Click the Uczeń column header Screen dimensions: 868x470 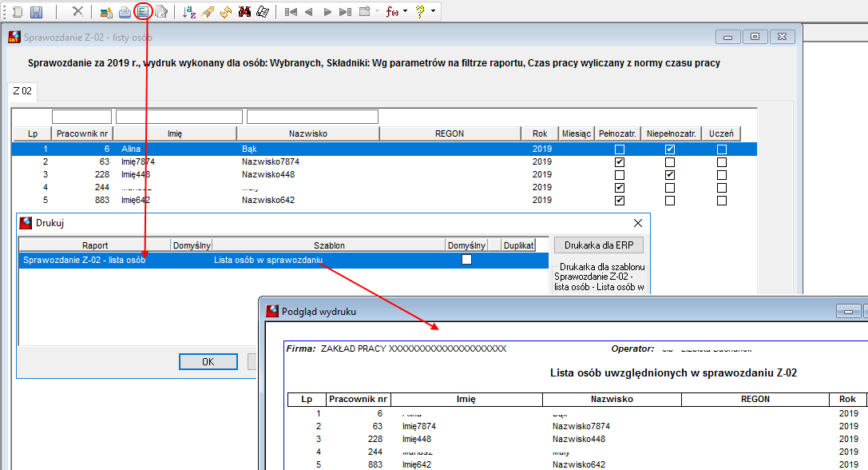[721, 133]
